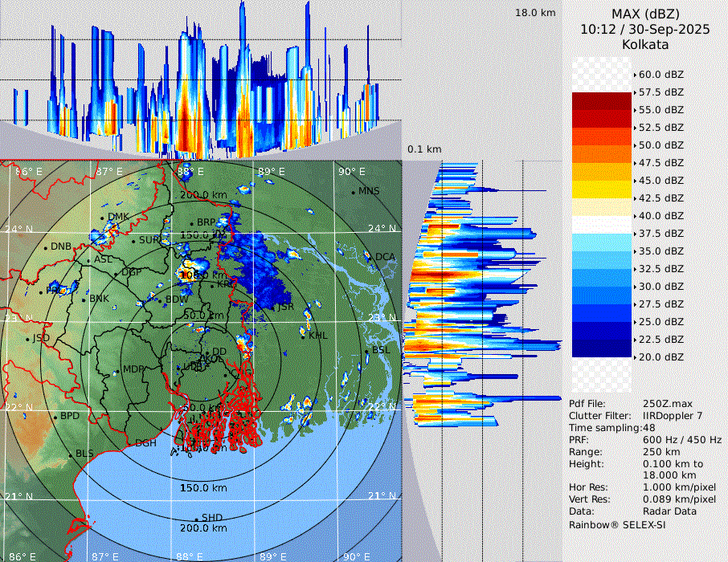The height and width of the screenshot is (562, 728).
Task: Click the SHD station marker offshore
Action: point(196,519)
